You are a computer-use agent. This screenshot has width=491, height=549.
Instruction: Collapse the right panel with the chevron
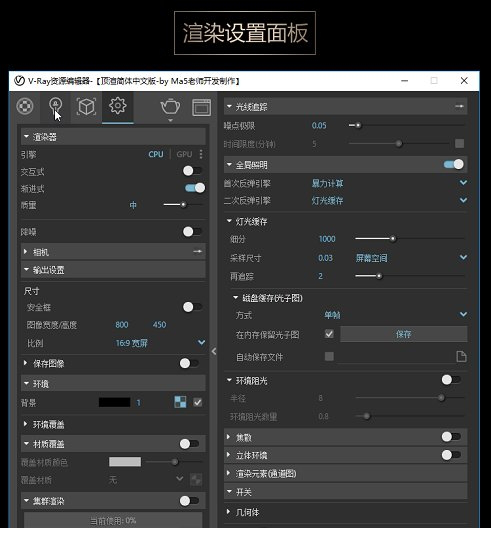[x=214, y=351]
